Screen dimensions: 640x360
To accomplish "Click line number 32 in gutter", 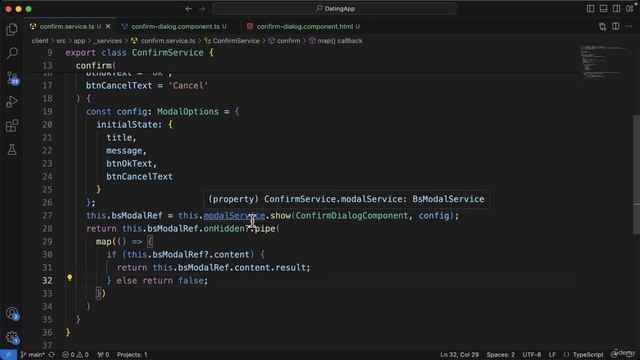I will pyautogui.click(x=47, y=281).
